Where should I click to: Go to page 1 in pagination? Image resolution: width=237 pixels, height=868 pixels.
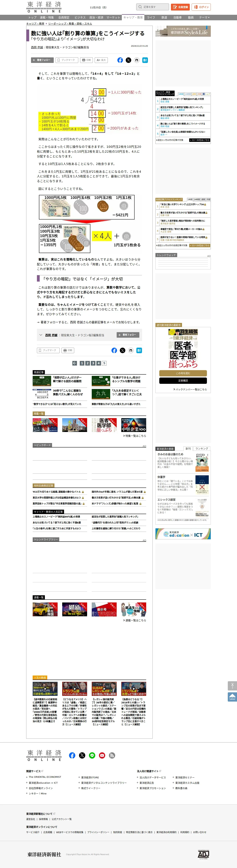(82, 363)
